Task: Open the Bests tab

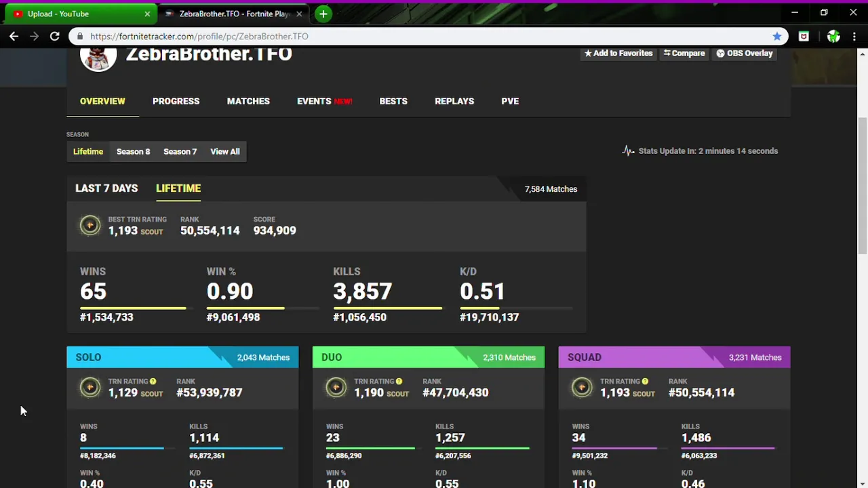Action: coord(393,101)
